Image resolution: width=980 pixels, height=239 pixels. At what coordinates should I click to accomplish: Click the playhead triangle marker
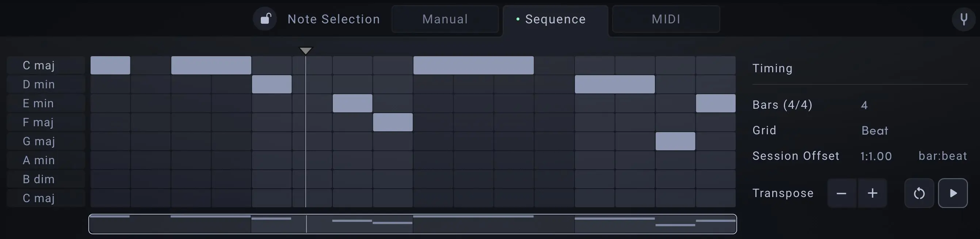click(x=305, y=50)
